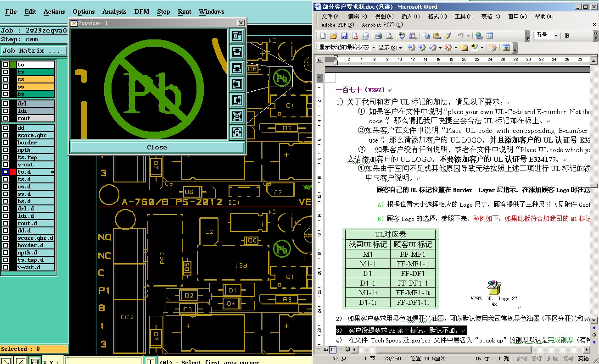The height and width of the screenshot is (364, 599).
Task: Click the Popview zoom in arrows icon
Action: [237, 116]
